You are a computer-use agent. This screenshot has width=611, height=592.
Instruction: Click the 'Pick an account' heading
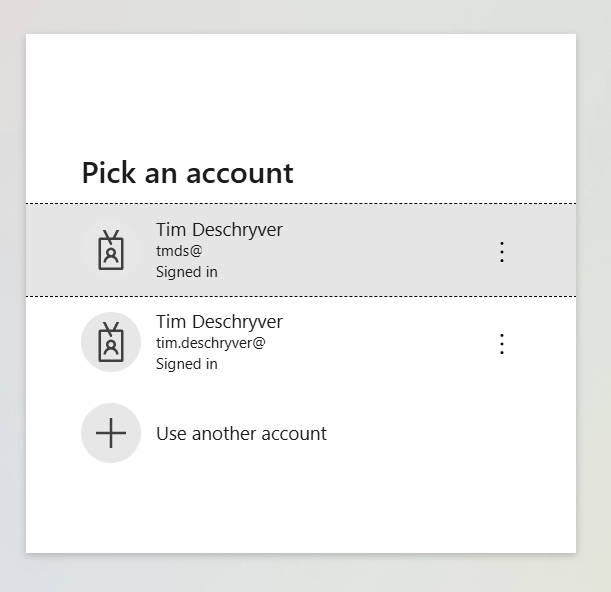(x=187, y=173)
